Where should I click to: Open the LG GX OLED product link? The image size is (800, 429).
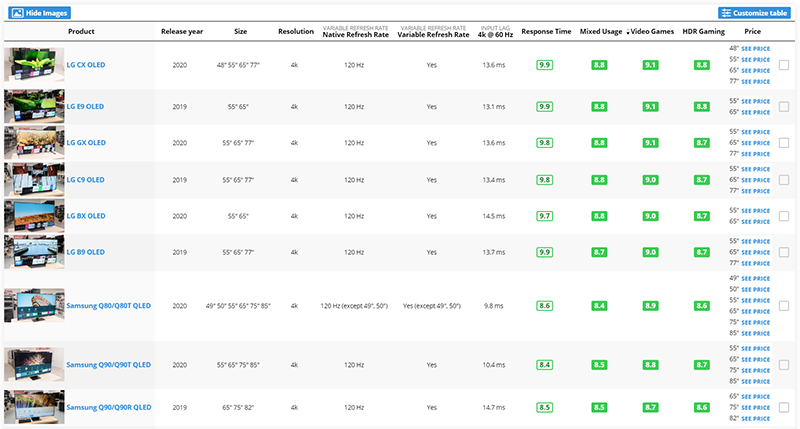click(86, 143)
